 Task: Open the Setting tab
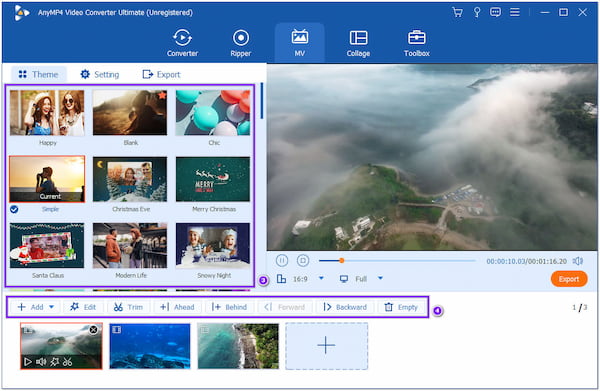pos(100,74)
